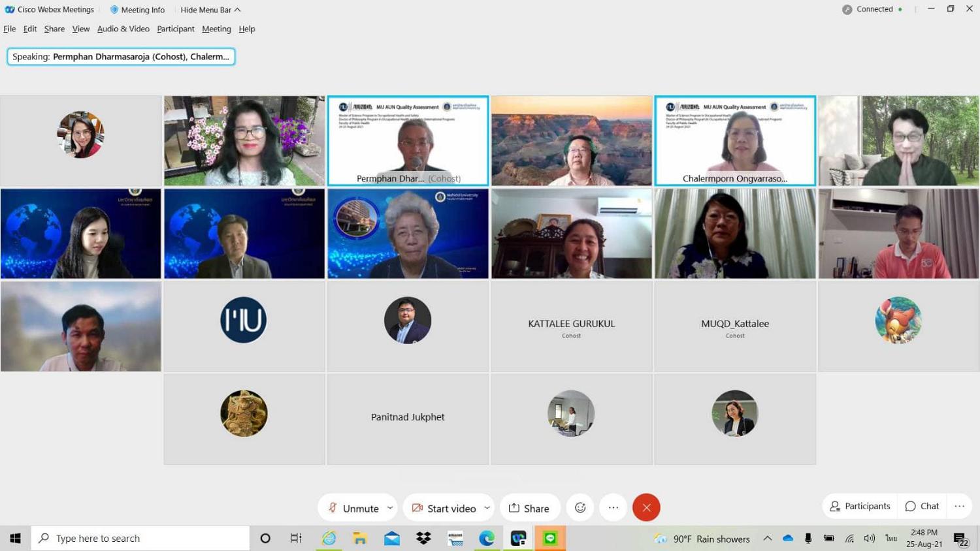This screenshot has width=980, height=551.
Task: Open the File menu
Action: click(x=10, y=29)
